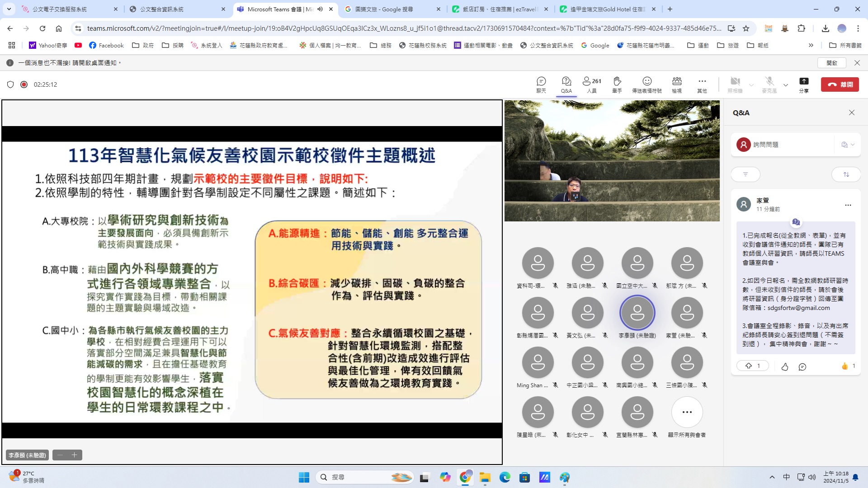
Task: Like the Q&A post with thumbs up
Action: pos(785,367)
